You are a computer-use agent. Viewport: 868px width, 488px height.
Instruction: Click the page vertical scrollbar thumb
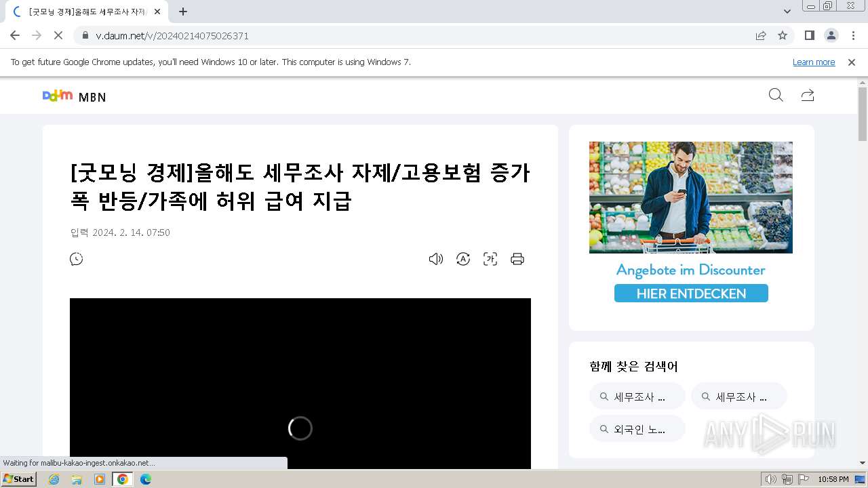[863, 114]
